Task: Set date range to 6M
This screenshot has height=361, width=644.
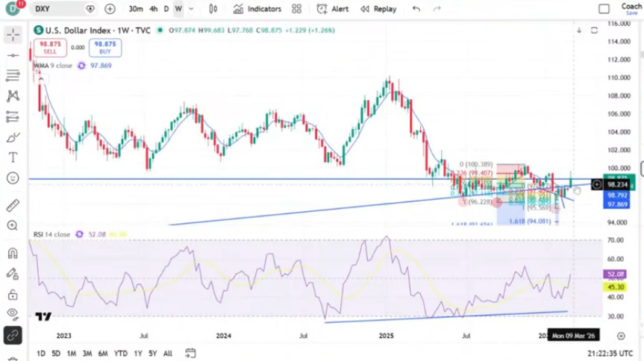Action: [103, 354]
